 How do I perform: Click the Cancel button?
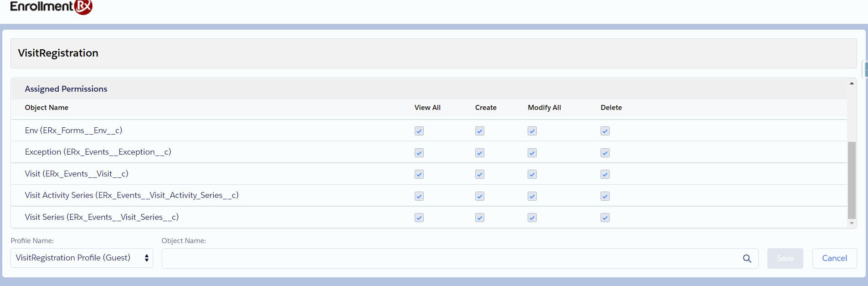tap(834, 258)
